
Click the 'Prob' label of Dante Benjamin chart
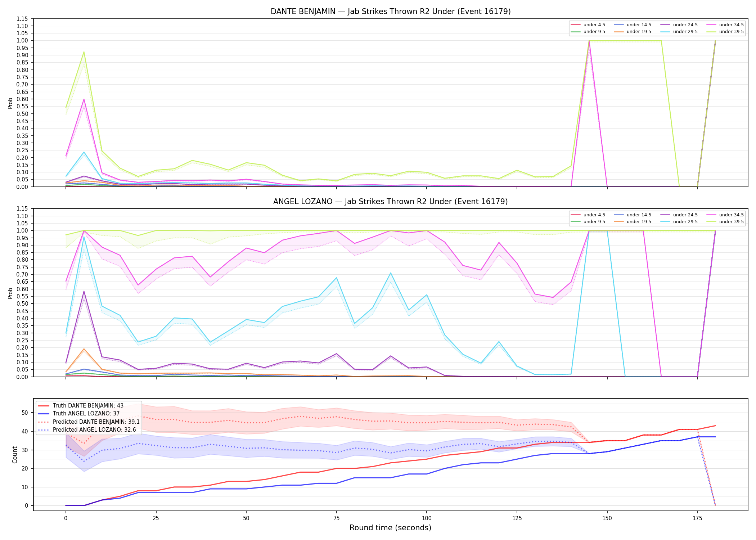click(10, 103)
